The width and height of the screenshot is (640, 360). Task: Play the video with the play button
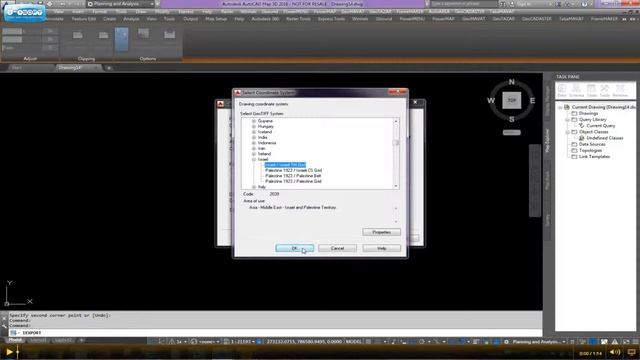pyautogui.click(x=9, y=352)
